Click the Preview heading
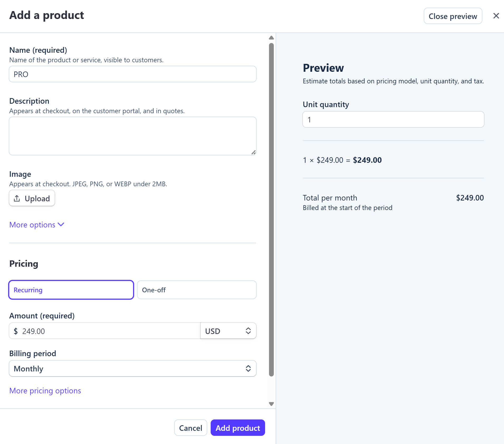The height and width of the screenshot is (444, 504). pos(323,68)
